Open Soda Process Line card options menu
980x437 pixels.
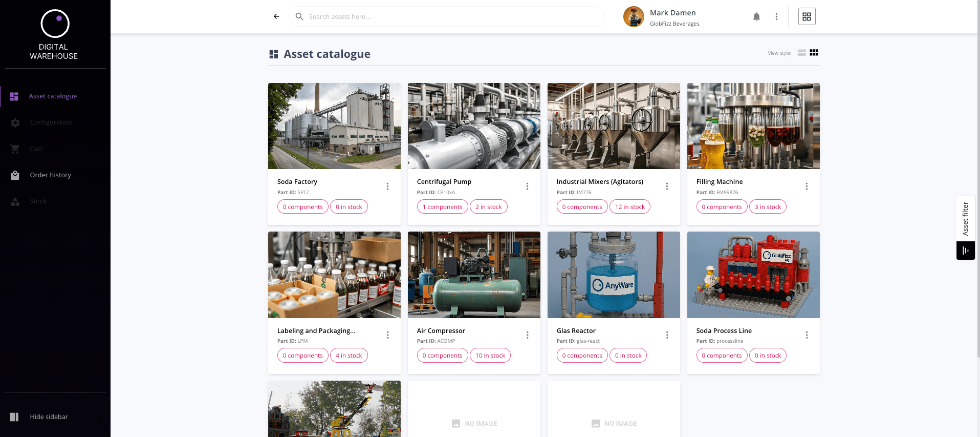[807, 335]
